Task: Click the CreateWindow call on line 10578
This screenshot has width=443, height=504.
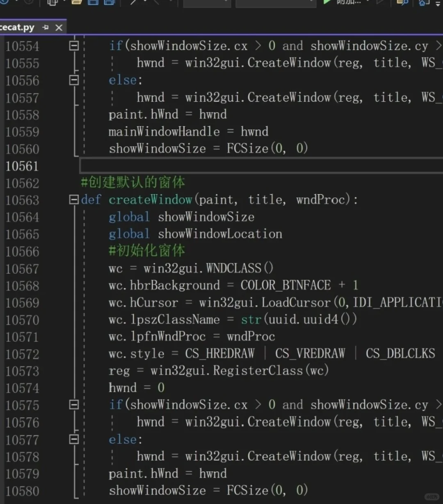Action: 290,456
